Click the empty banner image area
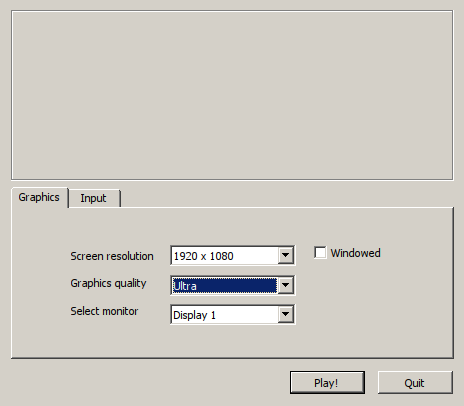 point(232,95)
